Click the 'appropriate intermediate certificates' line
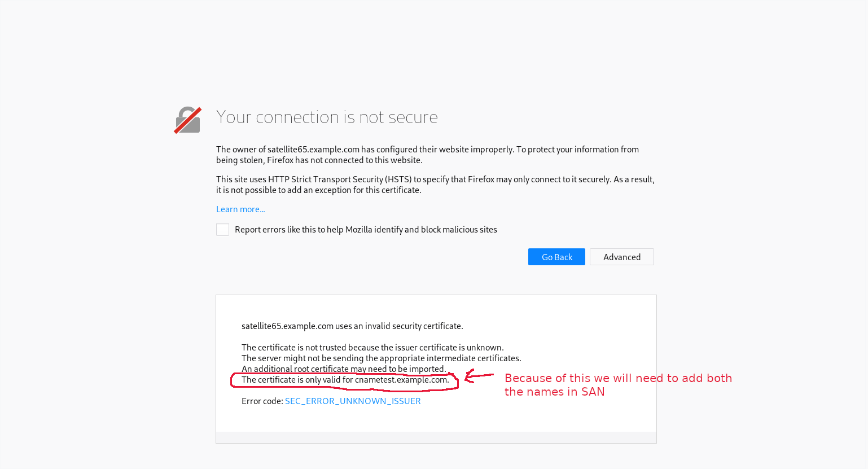 [382, 358]
